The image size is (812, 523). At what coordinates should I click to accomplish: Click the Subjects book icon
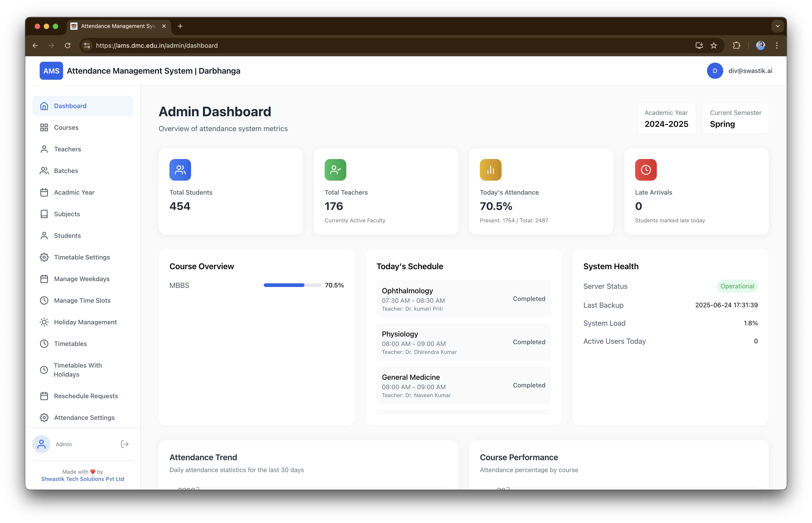coord(44,214)
